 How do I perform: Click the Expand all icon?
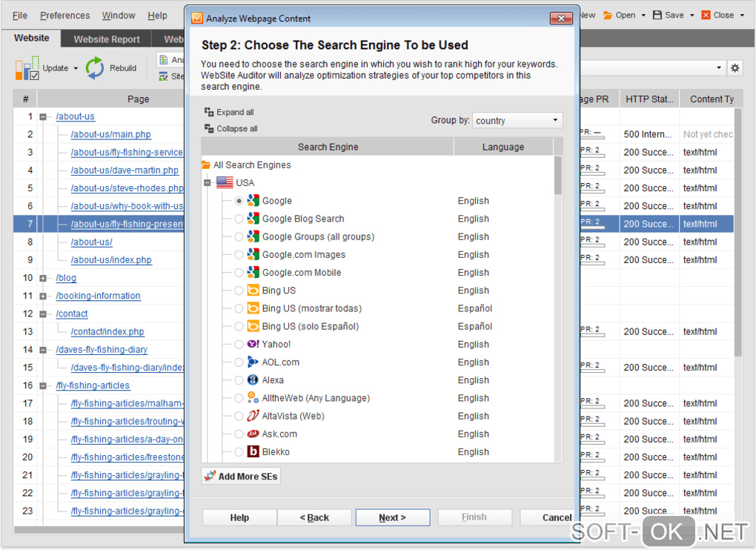tap(209, 112)
